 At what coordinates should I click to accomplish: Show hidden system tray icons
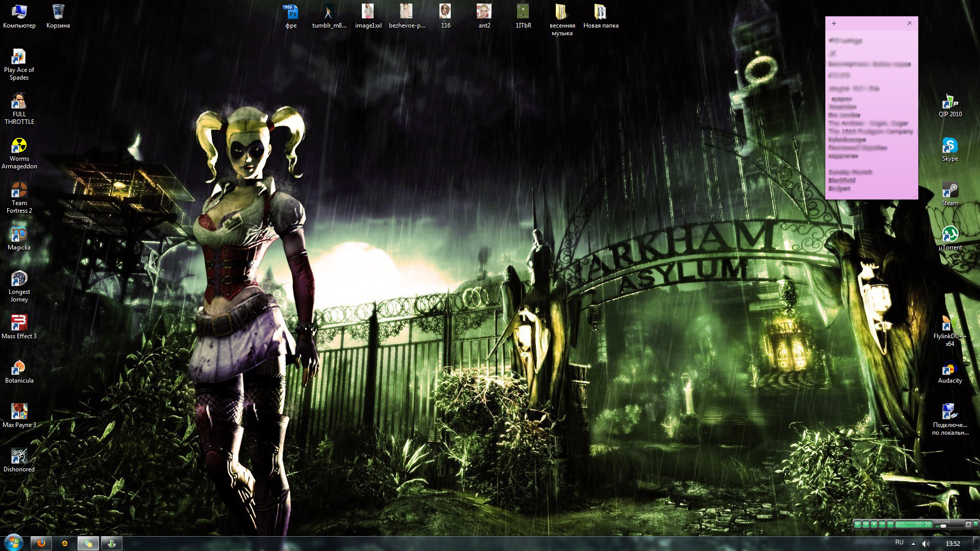point(913,543)
